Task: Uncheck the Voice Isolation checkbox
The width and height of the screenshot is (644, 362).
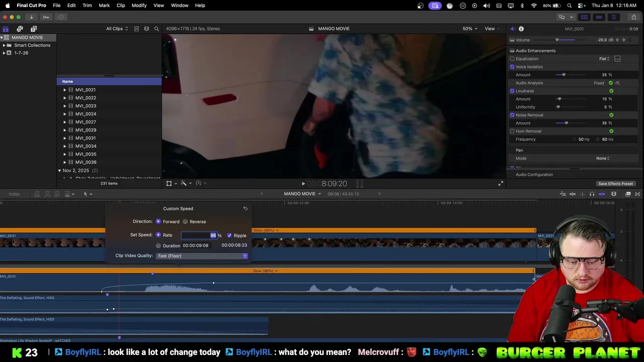Action: (x=512, y=67)
